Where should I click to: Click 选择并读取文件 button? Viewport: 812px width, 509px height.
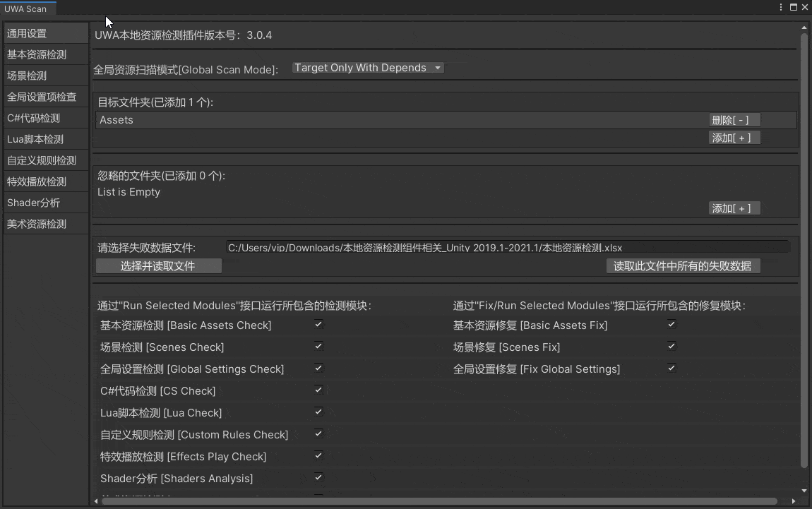[158, 266]
